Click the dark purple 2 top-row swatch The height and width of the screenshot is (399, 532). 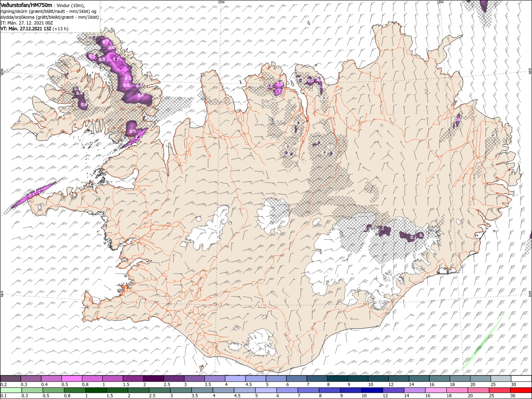click(x=153, y=379)
